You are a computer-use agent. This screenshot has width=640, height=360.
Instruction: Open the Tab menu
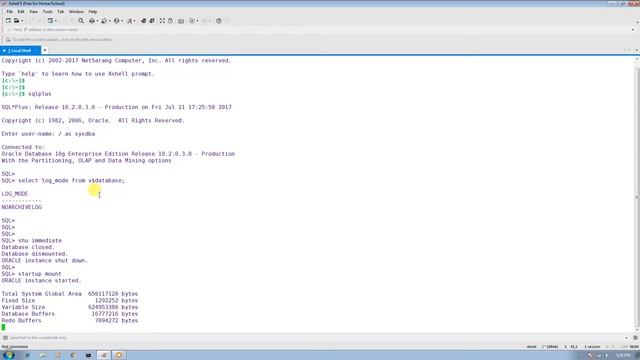[x=60, y=11]
